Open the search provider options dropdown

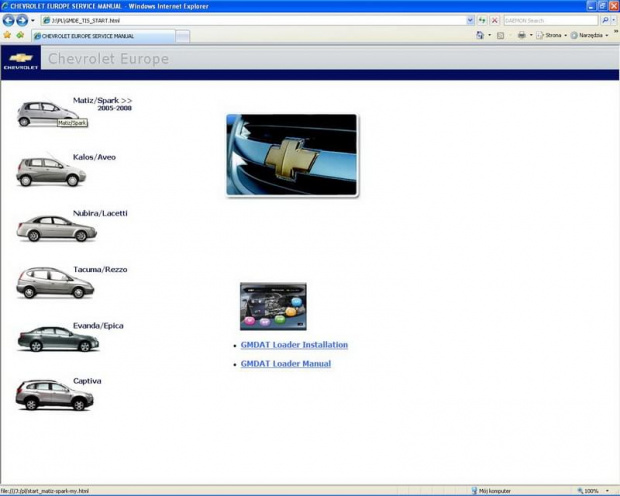[x=614, y=20]
